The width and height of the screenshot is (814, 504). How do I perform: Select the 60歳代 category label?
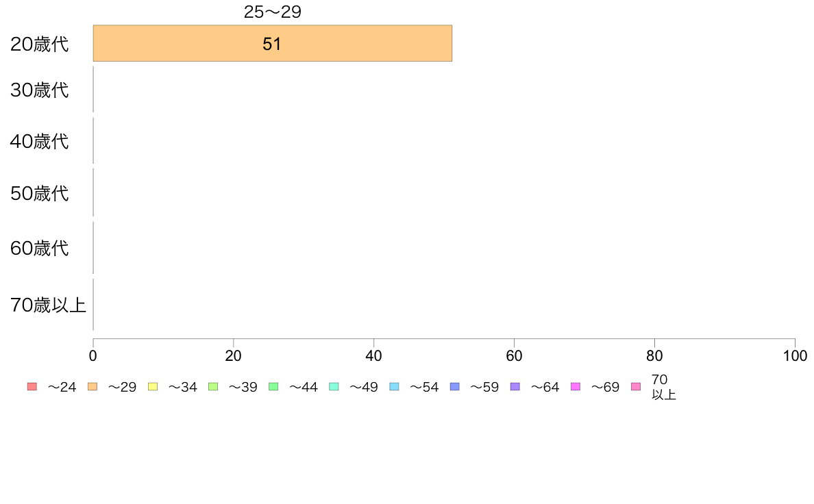(40, 248)
